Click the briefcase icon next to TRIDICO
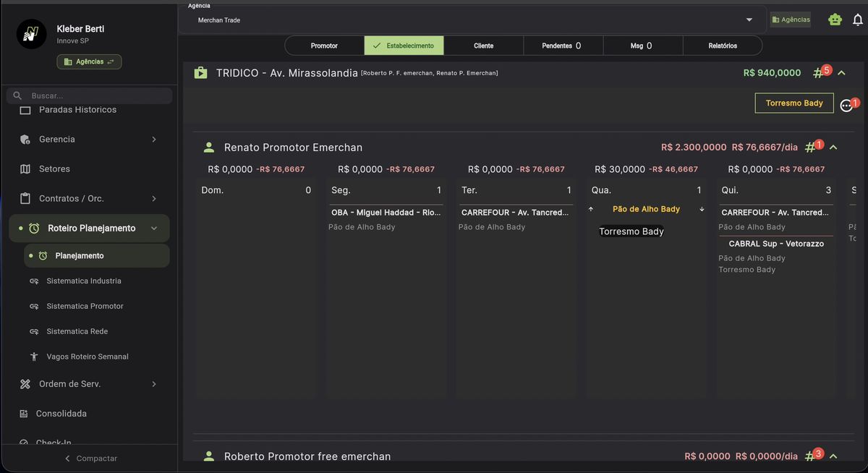 (200, 72)
